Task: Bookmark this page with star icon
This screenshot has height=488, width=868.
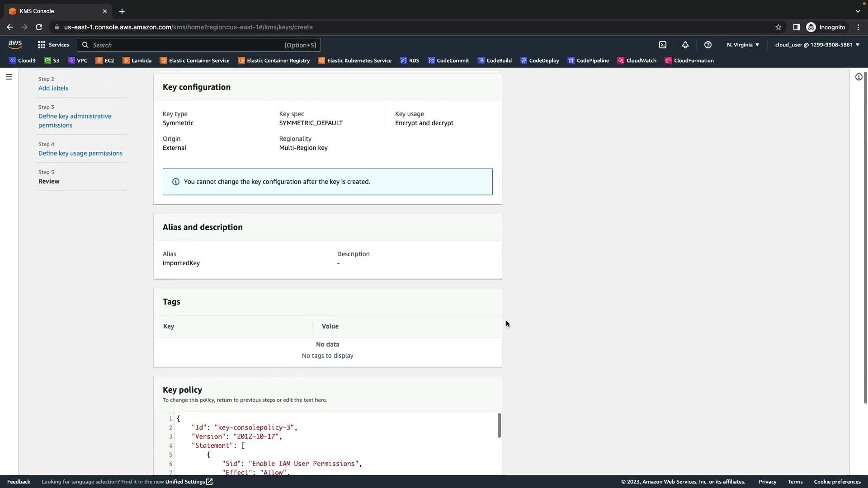Action: (778, 27)
